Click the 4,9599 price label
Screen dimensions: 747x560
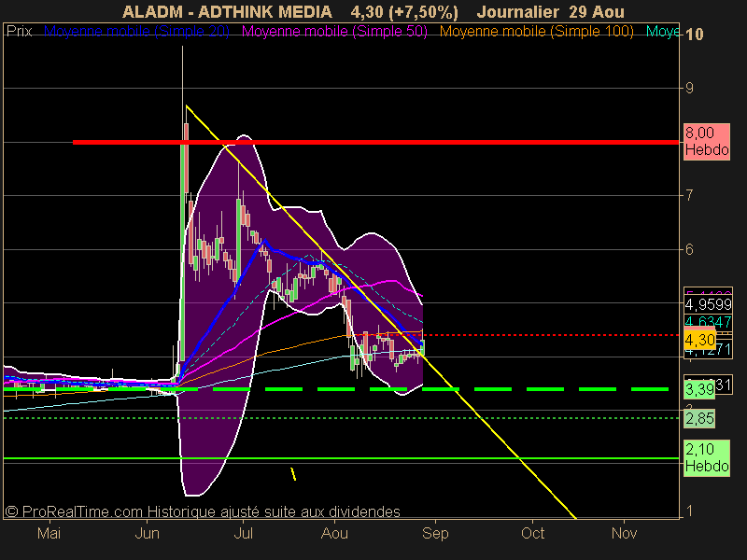708,304
